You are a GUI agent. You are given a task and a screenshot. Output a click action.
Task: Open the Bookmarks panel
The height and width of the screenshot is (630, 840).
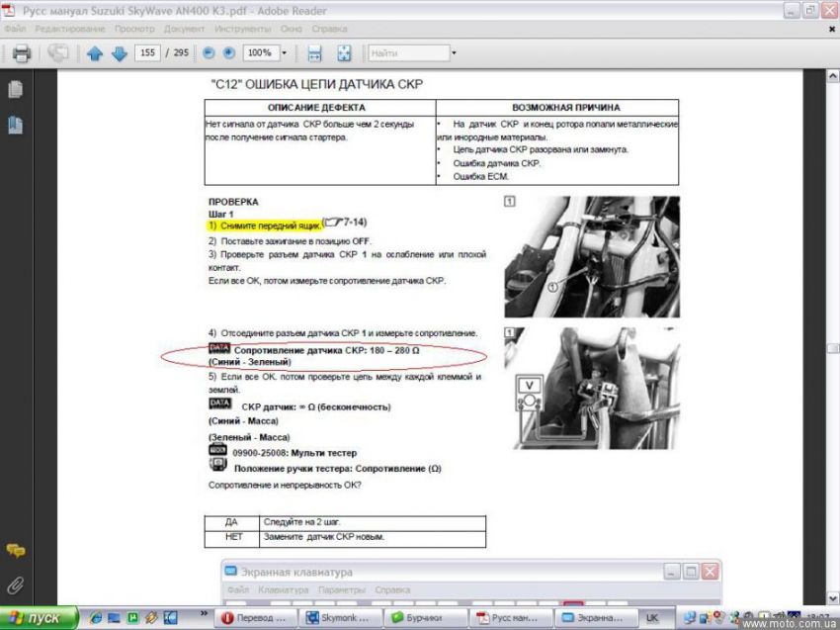pyautogui.click(x=15, y=125)
